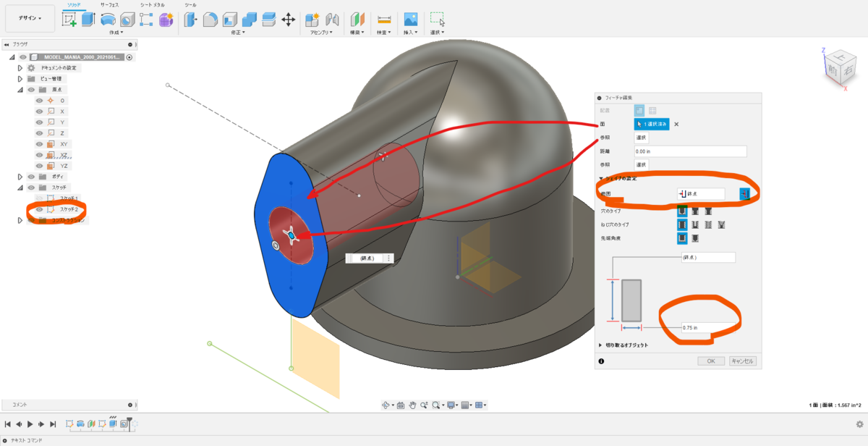
Task: Select the Rectangular Pattern tool icon
Action: [146, 20]
